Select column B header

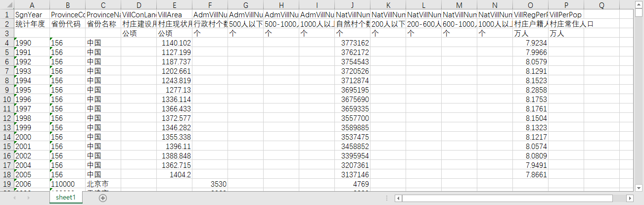[x=67, y=5]
